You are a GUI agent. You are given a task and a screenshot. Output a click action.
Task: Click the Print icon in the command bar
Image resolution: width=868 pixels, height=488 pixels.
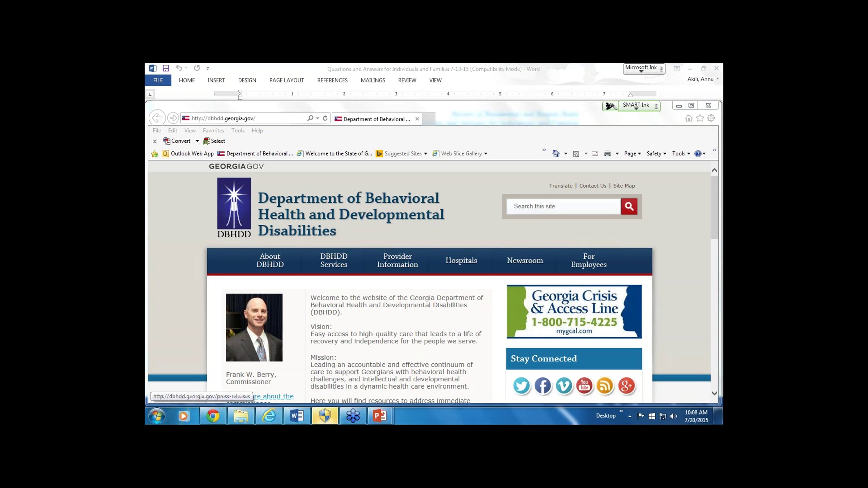pyautogui.click(x=608, y=154)
